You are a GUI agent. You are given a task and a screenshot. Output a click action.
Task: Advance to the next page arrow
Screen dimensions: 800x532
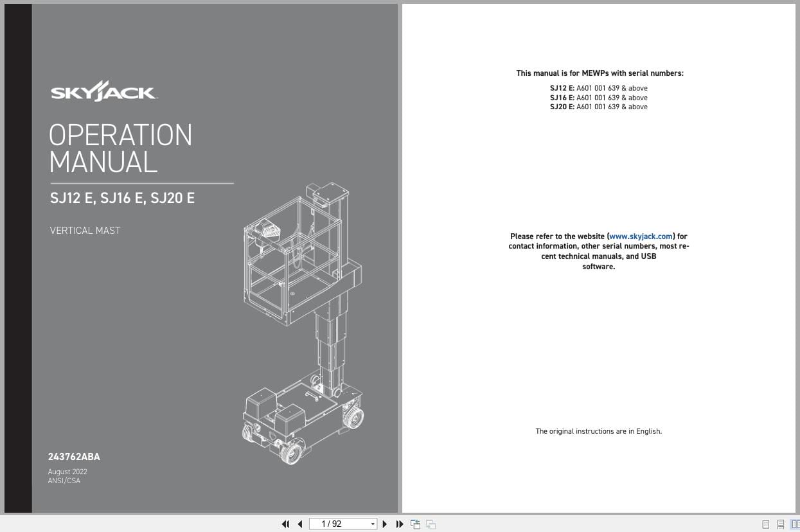coord(384,524)
